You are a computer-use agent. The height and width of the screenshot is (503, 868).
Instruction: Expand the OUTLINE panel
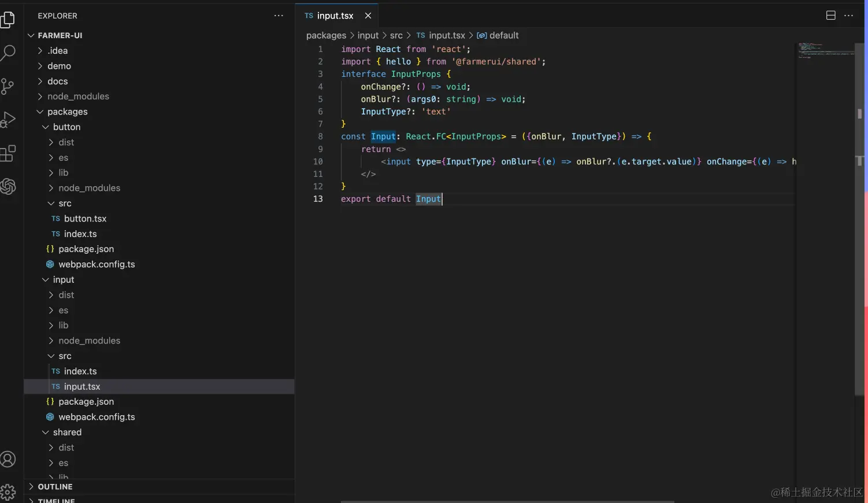tap(159, 487)
